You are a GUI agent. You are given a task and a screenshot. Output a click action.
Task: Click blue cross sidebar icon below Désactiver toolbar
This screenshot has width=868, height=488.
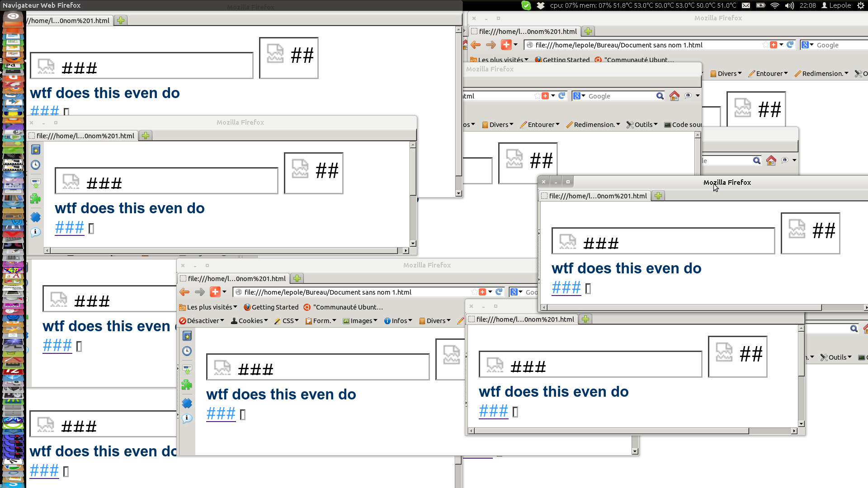click(x=187, y=403)
